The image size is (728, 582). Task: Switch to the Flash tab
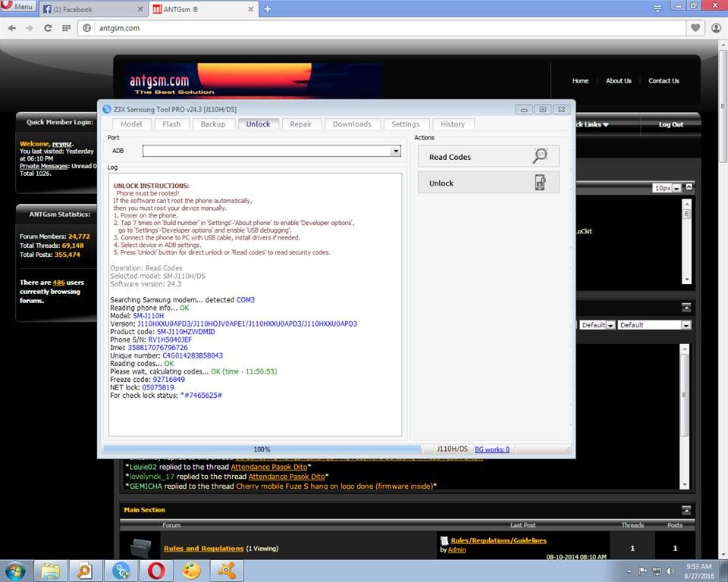171,124
